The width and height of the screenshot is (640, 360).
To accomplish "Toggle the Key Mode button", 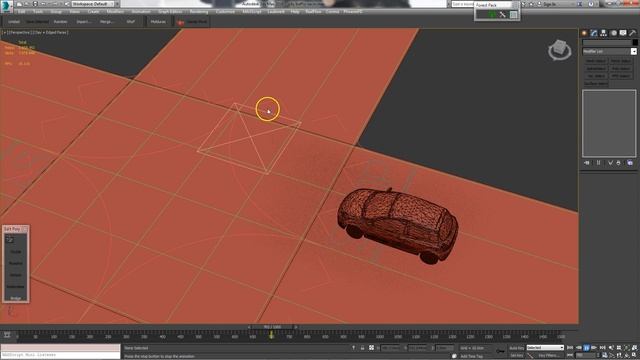I will click(x=570, y=356).
